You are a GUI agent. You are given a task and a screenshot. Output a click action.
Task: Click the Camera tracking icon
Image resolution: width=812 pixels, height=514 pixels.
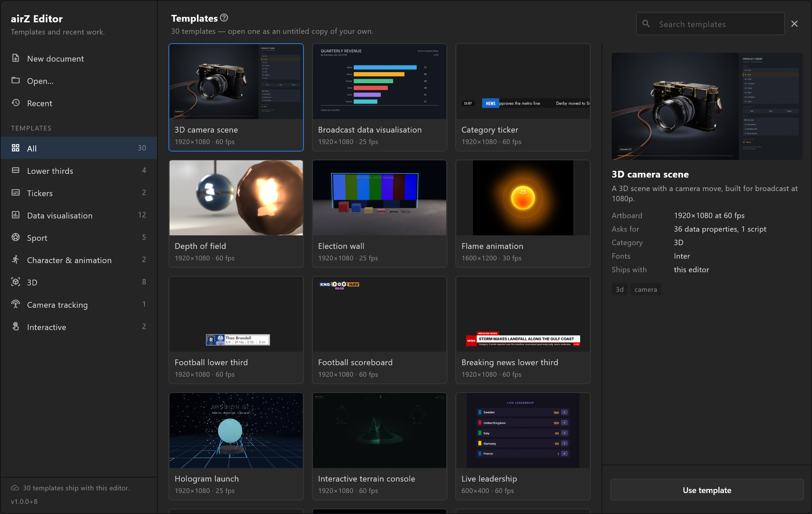16,304
